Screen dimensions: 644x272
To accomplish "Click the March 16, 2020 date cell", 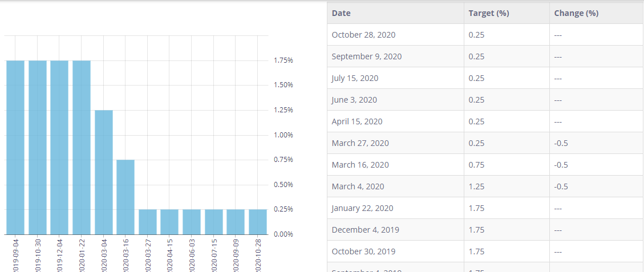I will (360, 165).
